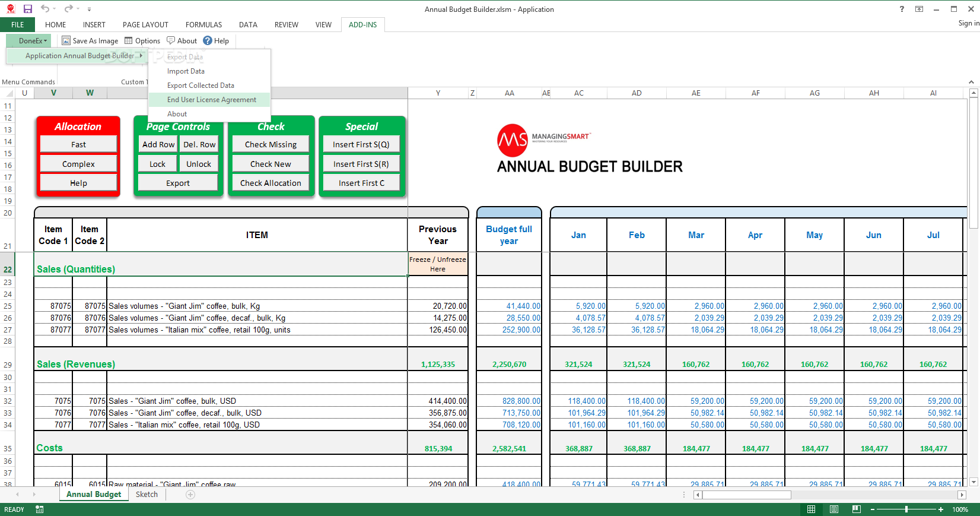Click the Help button under Allocation

click(78, 183)
